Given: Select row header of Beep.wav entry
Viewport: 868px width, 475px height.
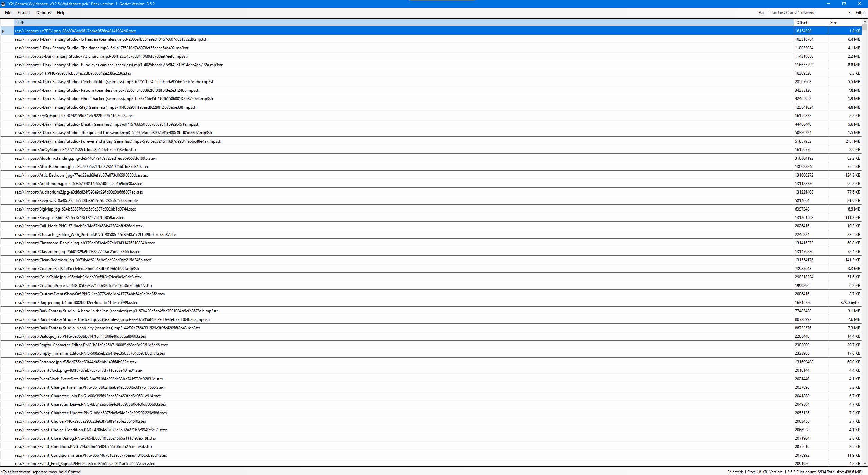Looking at the screenshot, I should (x=7, y=201).
